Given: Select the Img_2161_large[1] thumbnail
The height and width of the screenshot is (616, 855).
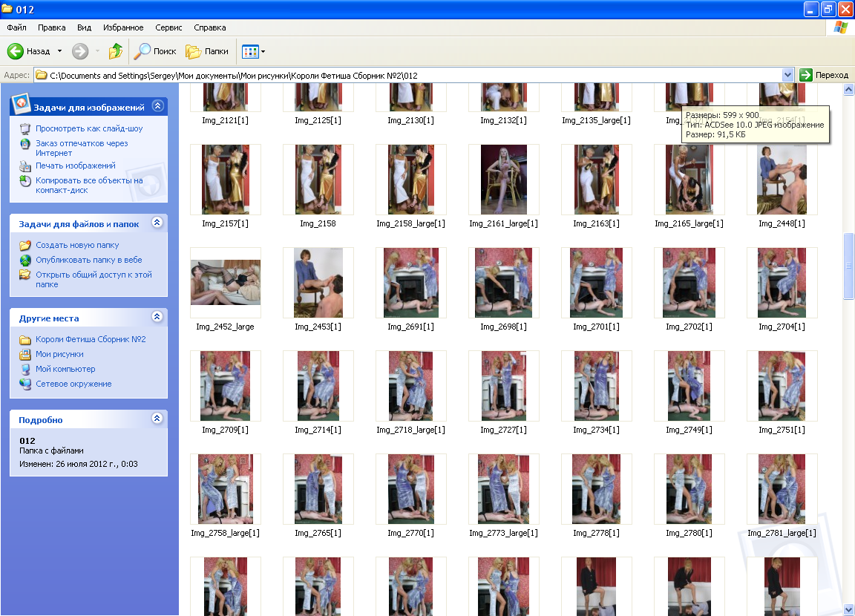Looking at the screenshot, I should tap(503, 180).
